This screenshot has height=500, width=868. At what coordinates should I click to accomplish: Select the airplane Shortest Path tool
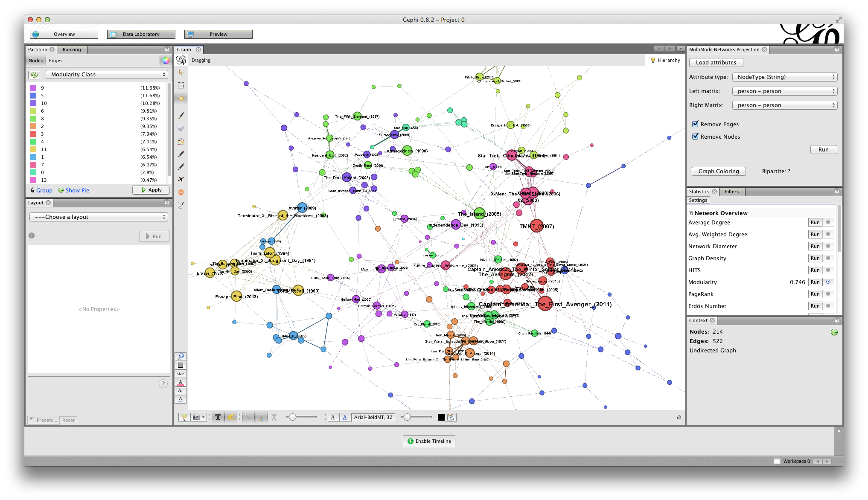pyautogui.click(x=181, y=179)
